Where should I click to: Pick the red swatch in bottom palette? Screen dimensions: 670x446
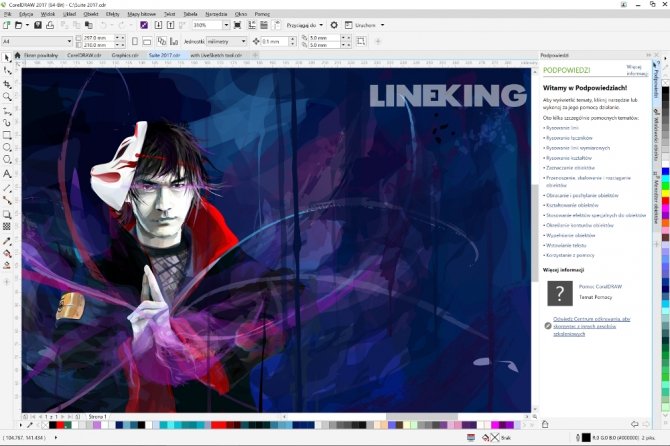tap(60, 425)
